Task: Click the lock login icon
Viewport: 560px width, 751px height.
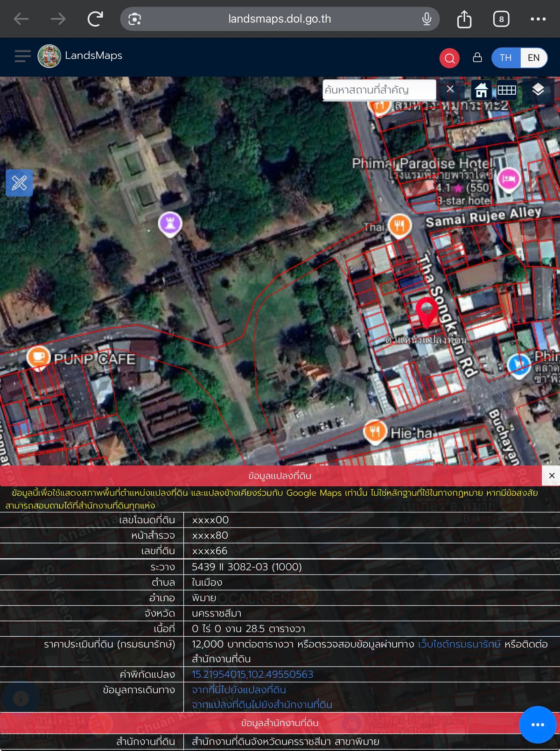Action: (x=477, y=57)
